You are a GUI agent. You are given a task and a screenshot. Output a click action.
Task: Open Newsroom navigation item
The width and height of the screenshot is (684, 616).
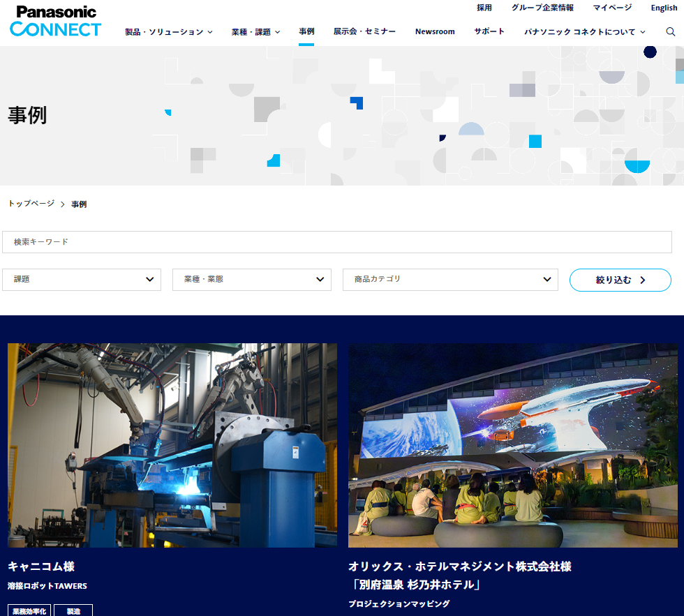pyautogui.click(x=435, y=31)
